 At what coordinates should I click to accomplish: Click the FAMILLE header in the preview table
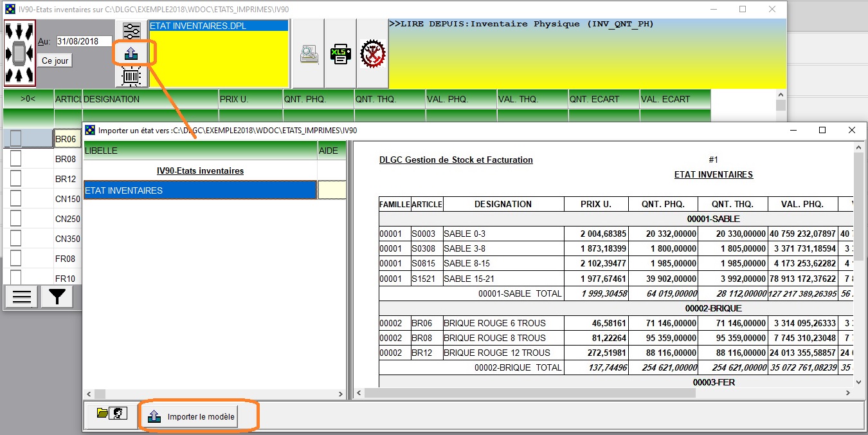(x=395, y=204)
